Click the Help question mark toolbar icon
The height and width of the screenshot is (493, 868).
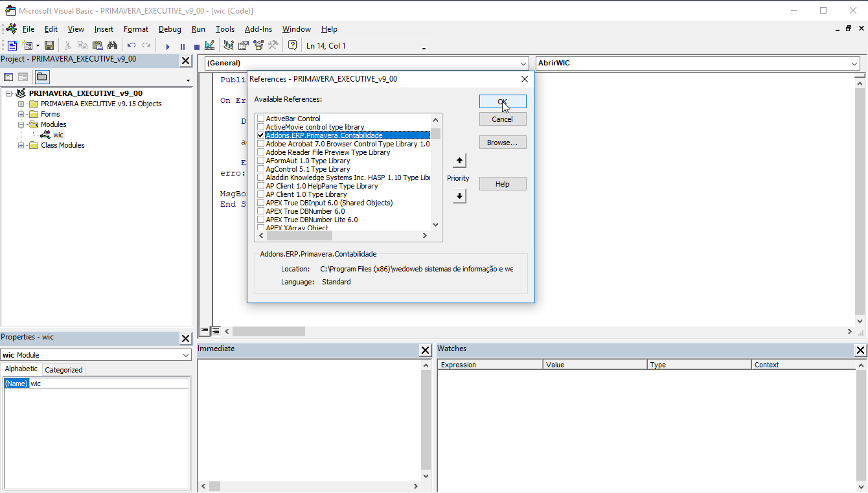293,45
